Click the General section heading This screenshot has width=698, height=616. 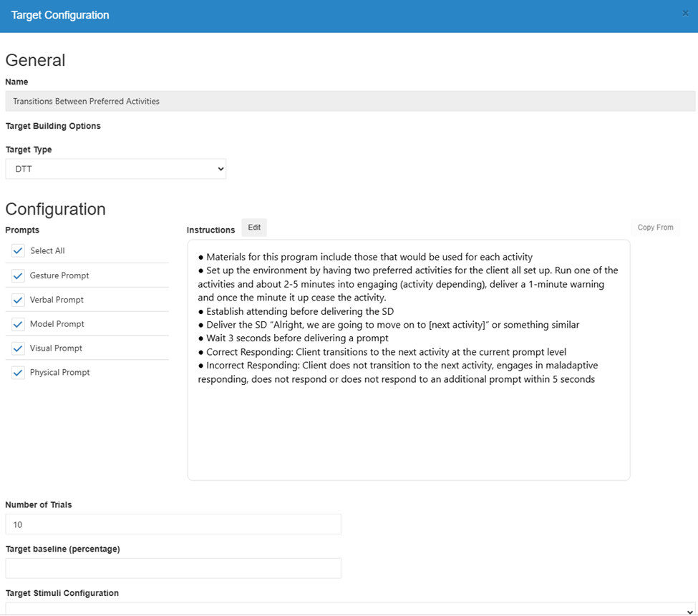point(35,60)
